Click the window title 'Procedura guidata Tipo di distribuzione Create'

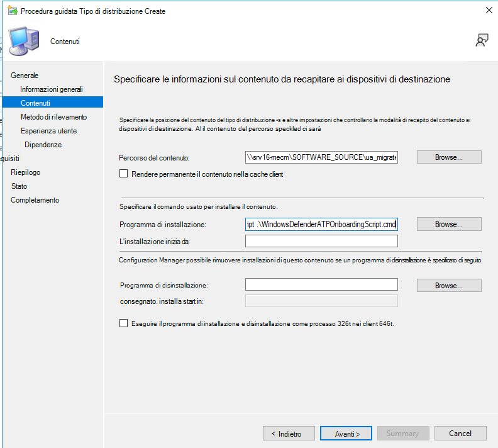pyautogui.click(x=93, y=11)
